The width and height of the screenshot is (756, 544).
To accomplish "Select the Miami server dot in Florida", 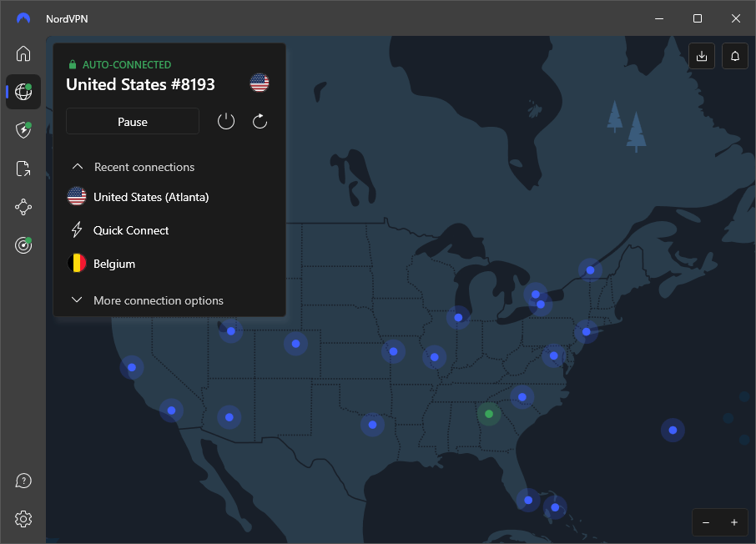I will [528, 500].
